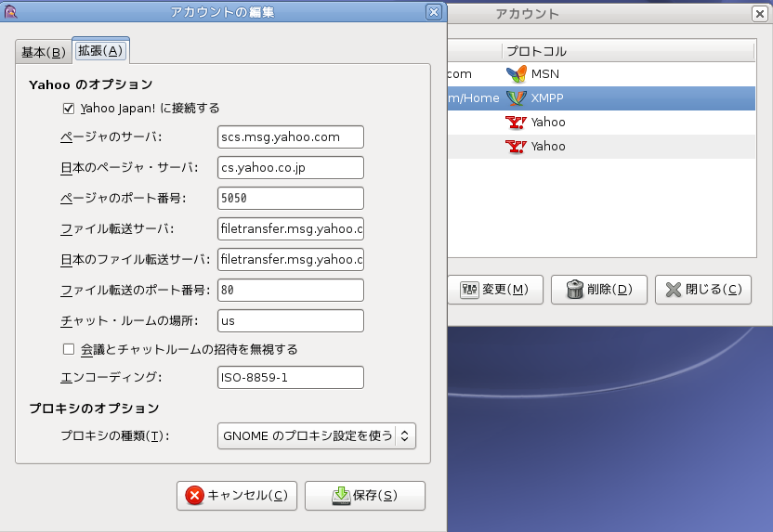Select the MSN account row text
The width and height of the screenshot is (773, 532).
point(544,74)
